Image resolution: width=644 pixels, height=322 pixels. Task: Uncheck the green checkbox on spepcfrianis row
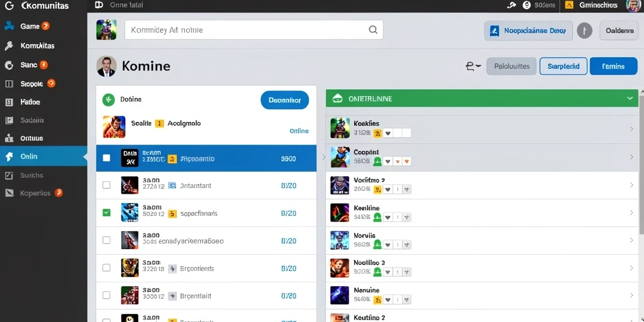pos(106,213)
